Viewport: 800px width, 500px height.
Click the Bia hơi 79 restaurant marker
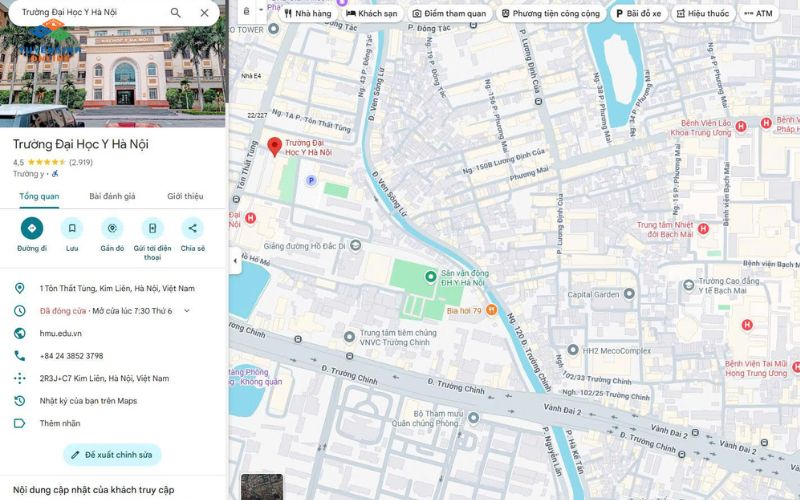point(491,310)
